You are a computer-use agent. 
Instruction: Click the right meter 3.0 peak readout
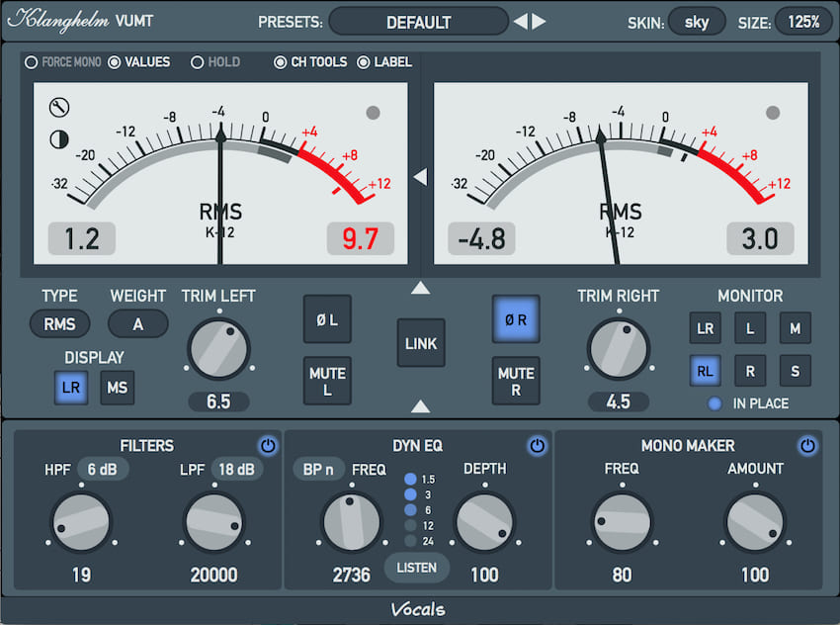760,238
